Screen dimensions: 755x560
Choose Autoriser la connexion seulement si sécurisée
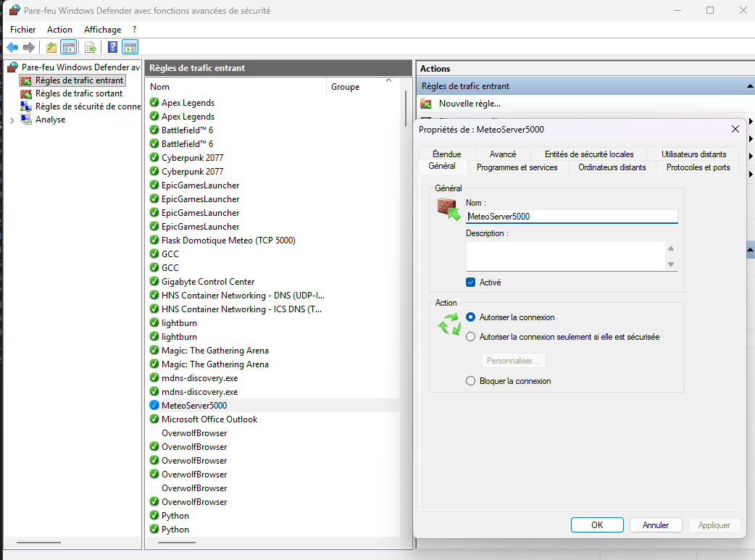(x=470, y=337)
